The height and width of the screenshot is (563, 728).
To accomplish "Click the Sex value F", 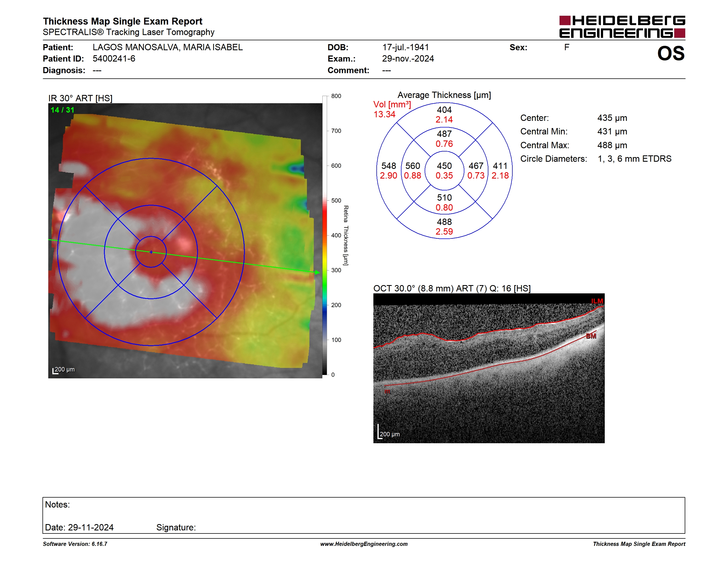I will [x=567, y=47].
